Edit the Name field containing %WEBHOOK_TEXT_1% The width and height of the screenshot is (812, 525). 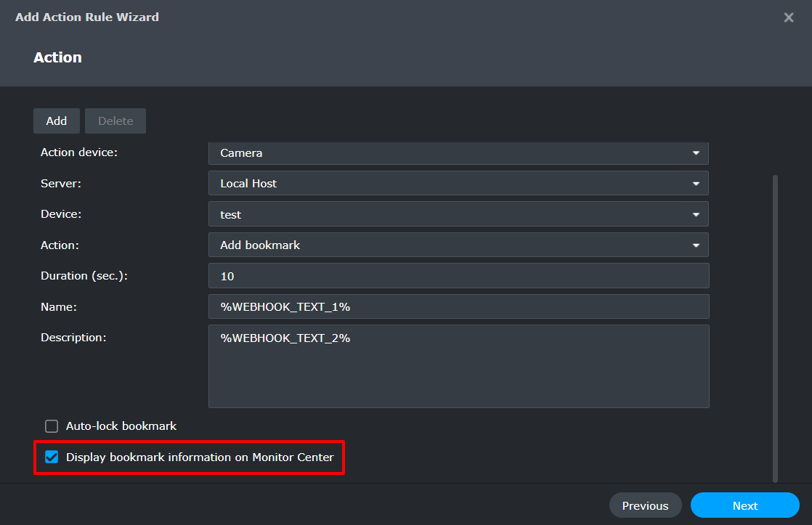pyautogui.click(x=458, y=306)
